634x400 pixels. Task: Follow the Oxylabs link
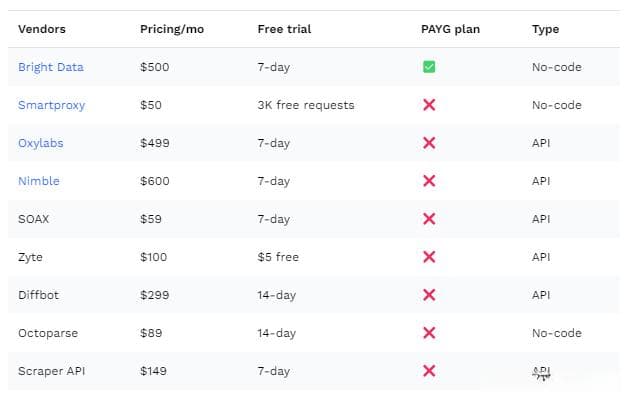point(41,143)
